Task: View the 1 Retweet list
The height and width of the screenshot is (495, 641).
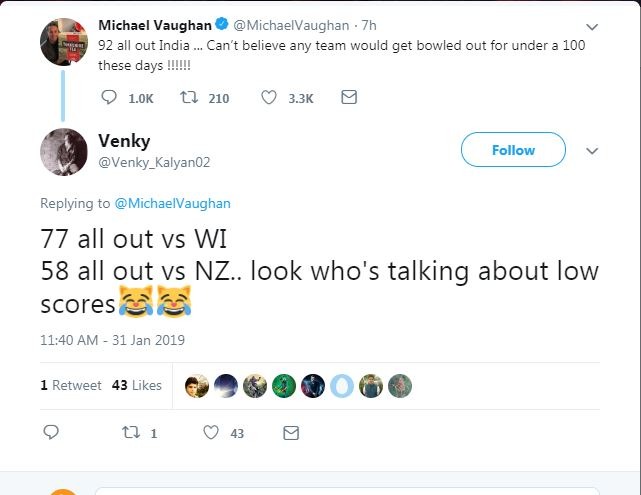Action: click(71, 385)
